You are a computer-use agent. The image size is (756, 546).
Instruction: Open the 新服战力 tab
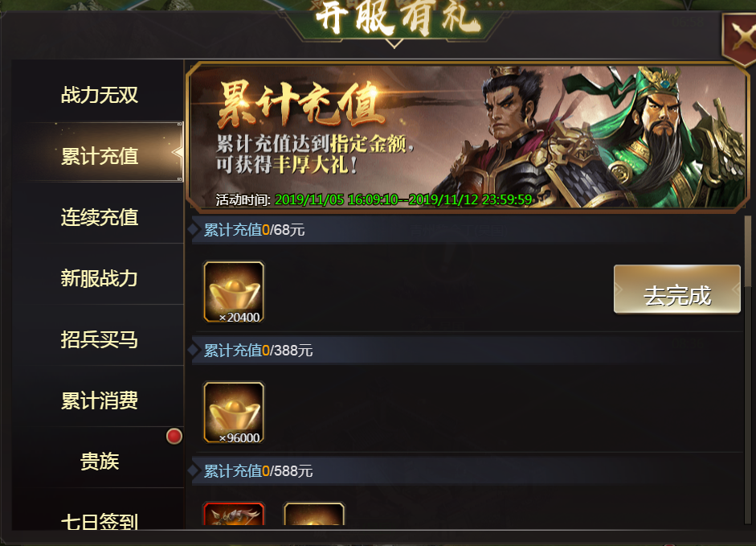(99, 278)
